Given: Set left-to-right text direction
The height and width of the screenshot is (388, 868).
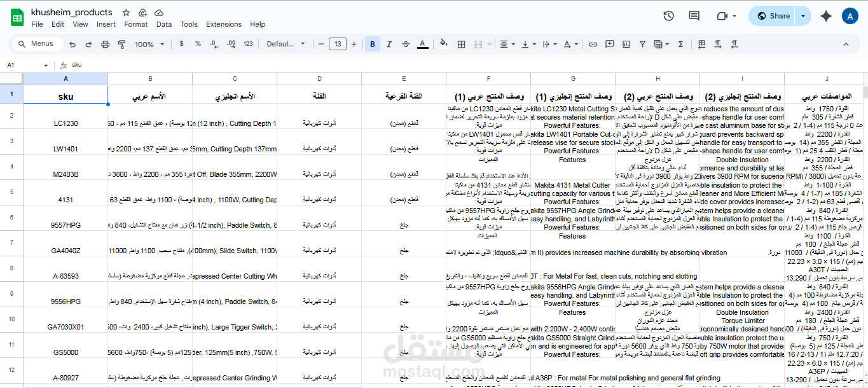Looking at the screenshot, I should [719, 44].
